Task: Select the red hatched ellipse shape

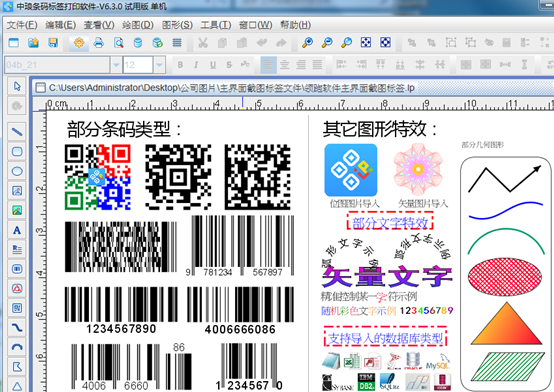Action: pos(505,277)
